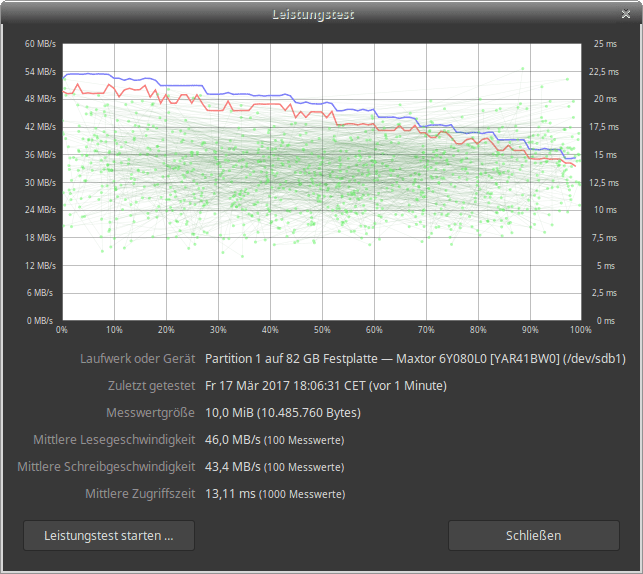Click the 10% x-axis label
This screenshot has height=574, width=643.
[114, 330]
